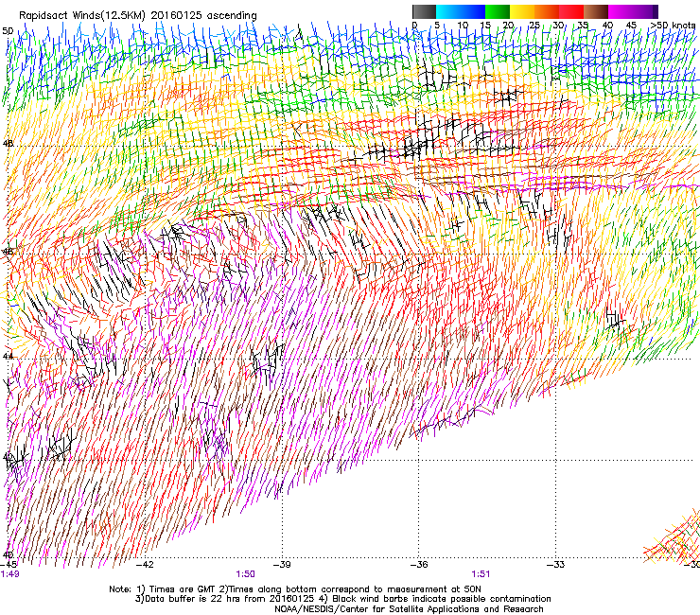This screenshot has width=700, height=615.
Task: Select the green 15-20 knots legend swatch
Action: tap(498, 11)
